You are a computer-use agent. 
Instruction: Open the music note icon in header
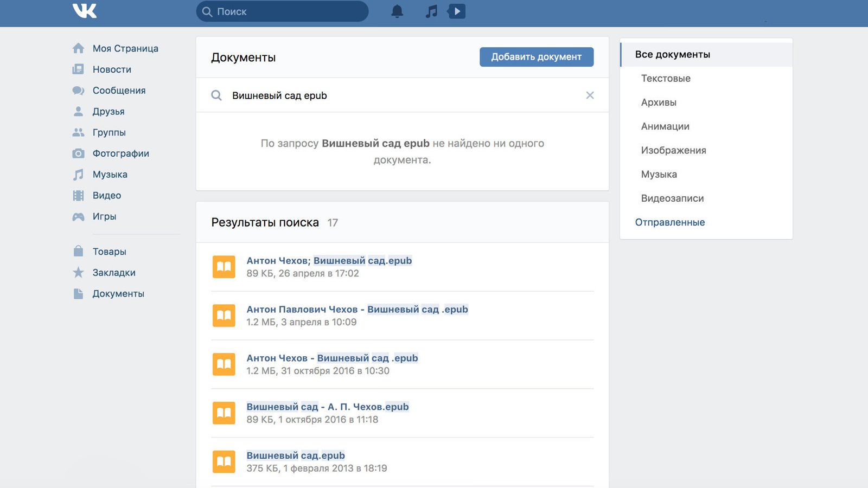[x=431, y=11]
